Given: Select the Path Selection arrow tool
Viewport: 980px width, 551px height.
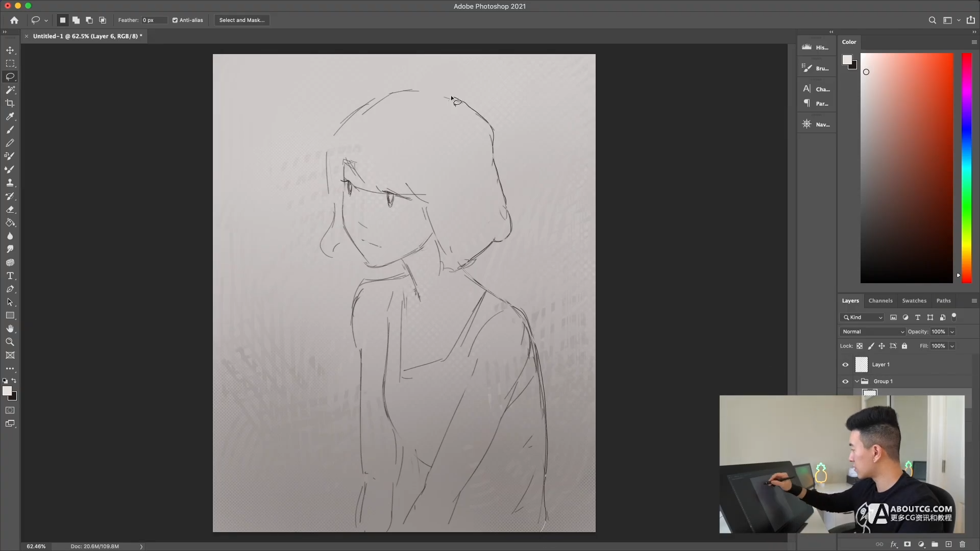Looking at the screenshot, I should pyautogui.click(x=10, y=302).
